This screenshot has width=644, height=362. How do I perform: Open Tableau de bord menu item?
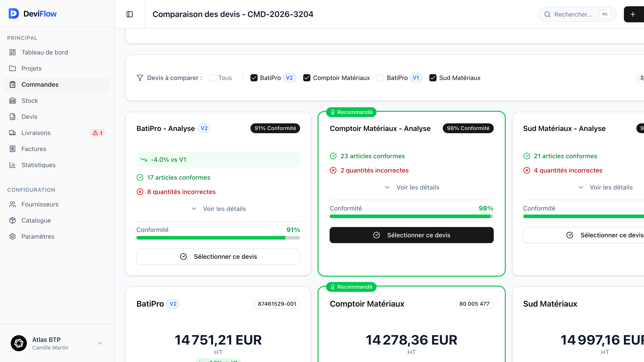click(x=57, y=52)
